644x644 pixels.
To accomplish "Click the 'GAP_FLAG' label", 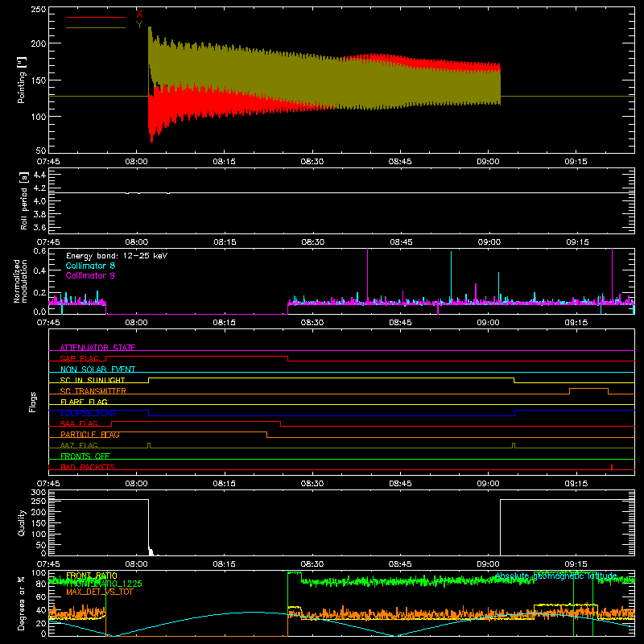I will [x=79, y=358].
